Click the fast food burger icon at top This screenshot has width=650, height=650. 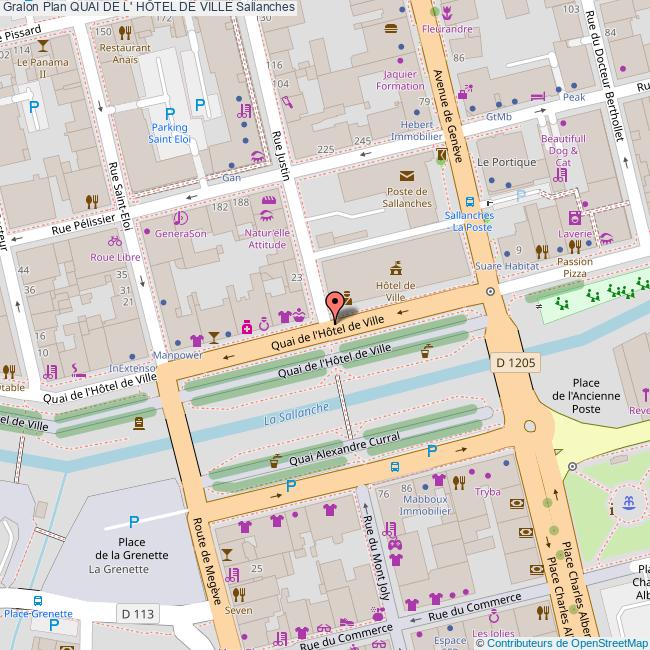[389, 27]
